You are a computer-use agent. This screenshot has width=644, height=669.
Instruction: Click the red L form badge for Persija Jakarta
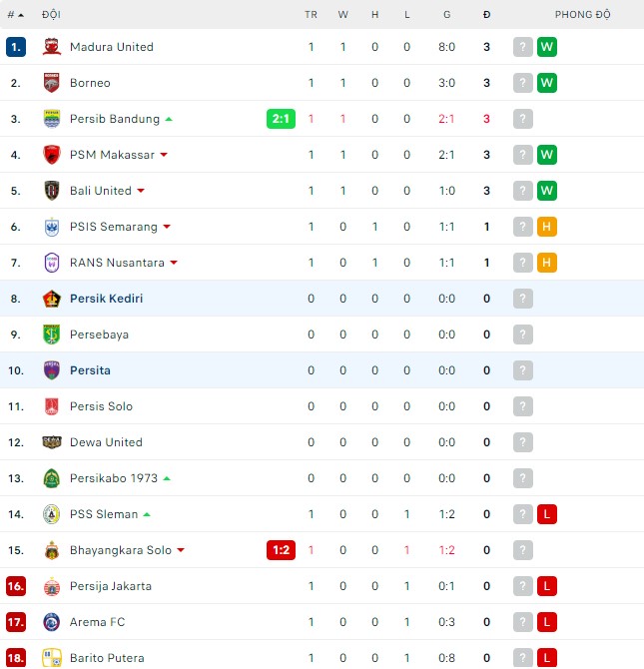[x=546, y=586]
